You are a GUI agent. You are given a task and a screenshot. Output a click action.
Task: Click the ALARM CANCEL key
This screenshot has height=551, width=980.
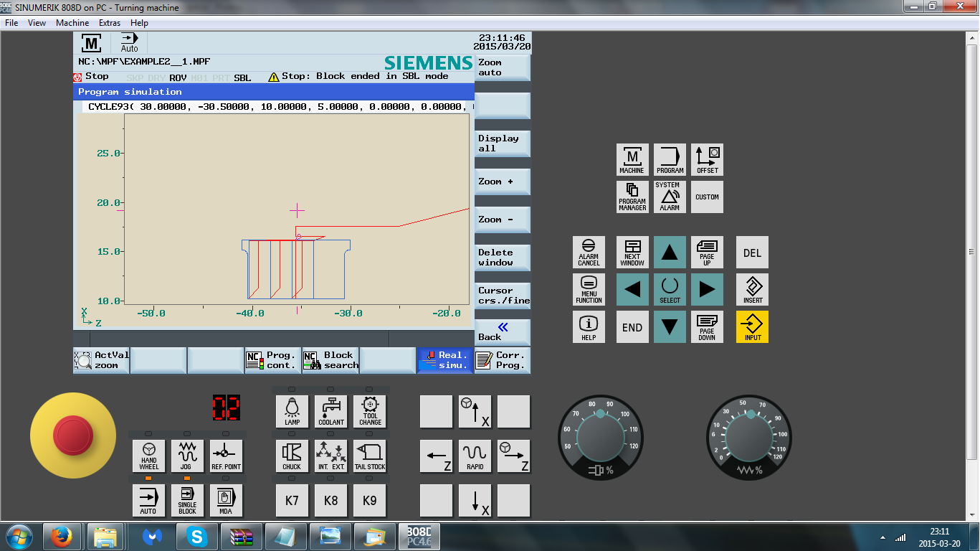tap(589, 253)
